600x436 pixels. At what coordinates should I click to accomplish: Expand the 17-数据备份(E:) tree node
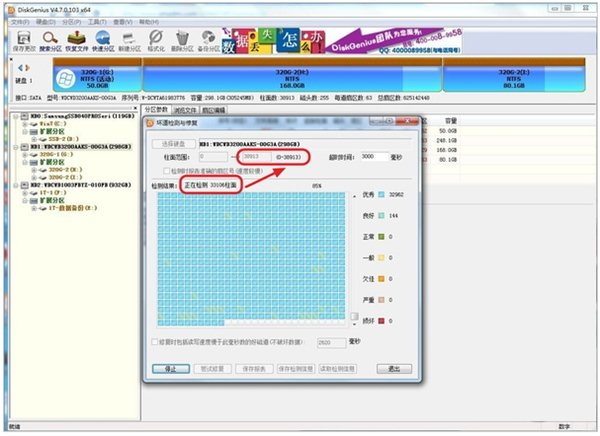tap(34, 208)
